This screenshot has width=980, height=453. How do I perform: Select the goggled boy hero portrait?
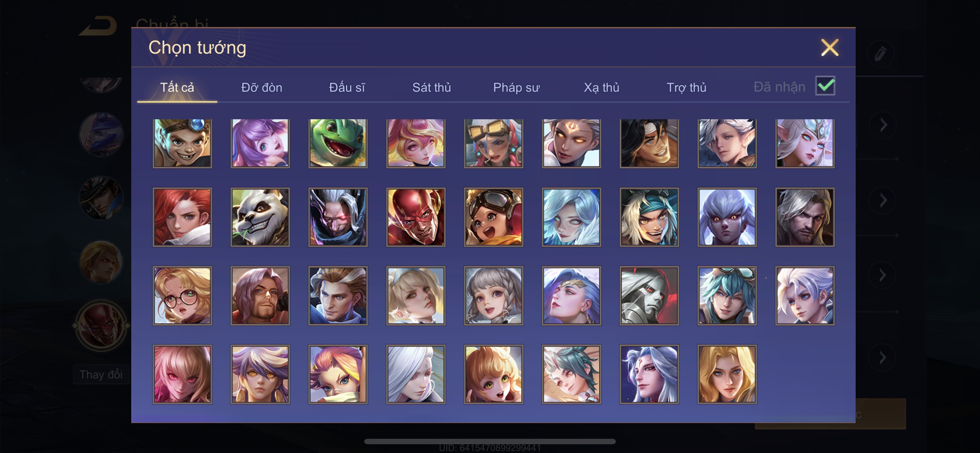[x=182, y=143]
